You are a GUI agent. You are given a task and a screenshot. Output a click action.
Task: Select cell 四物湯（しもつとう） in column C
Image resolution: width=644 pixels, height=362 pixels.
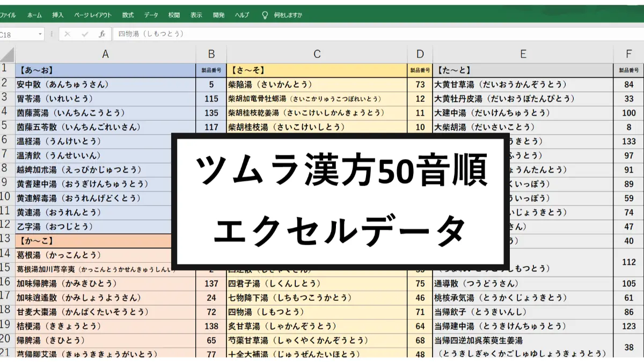317,312
